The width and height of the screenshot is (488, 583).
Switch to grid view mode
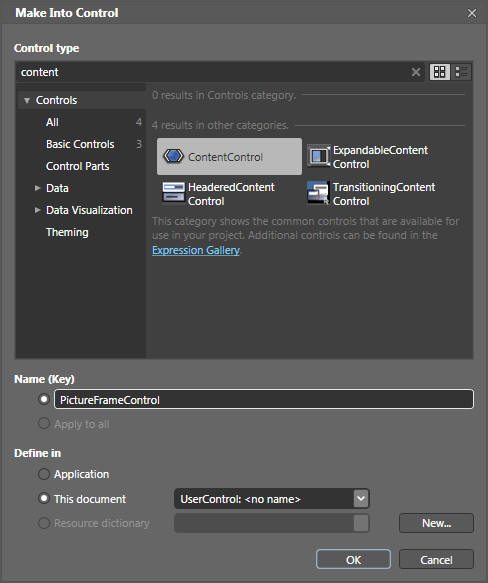point(440,72)
